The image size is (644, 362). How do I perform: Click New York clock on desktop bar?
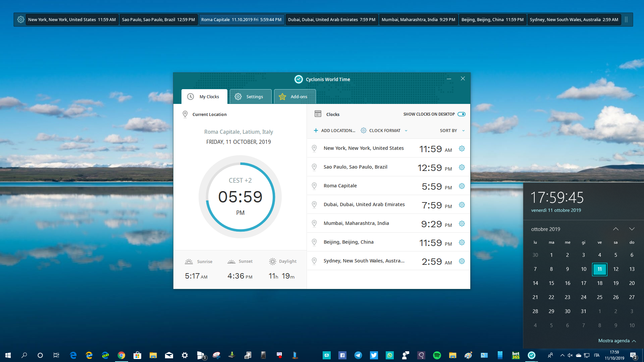point(72,19)
